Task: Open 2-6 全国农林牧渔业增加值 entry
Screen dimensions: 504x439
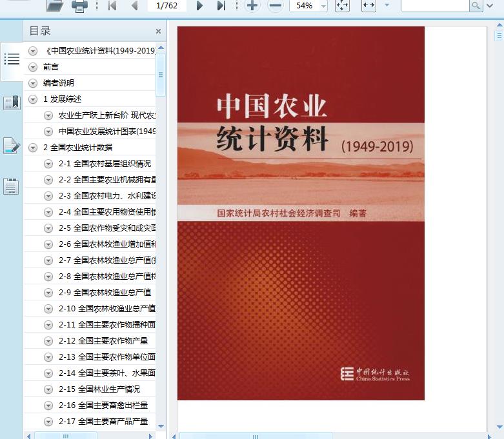Action: click(x=107, y=244)
